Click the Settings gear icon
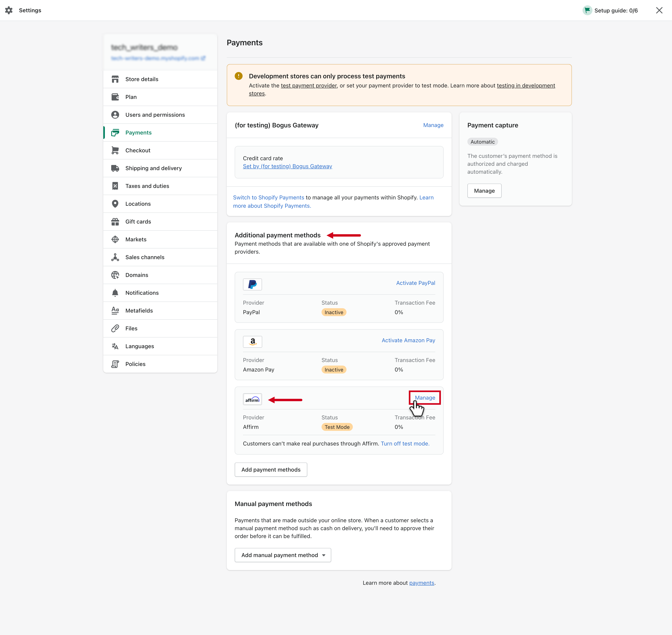672x635 pixels. tap(9, 10)
